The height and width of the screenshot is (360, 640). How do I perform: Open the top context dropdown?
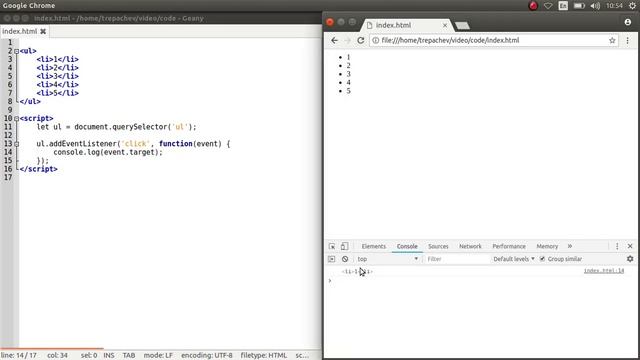(x=388, y=259)
